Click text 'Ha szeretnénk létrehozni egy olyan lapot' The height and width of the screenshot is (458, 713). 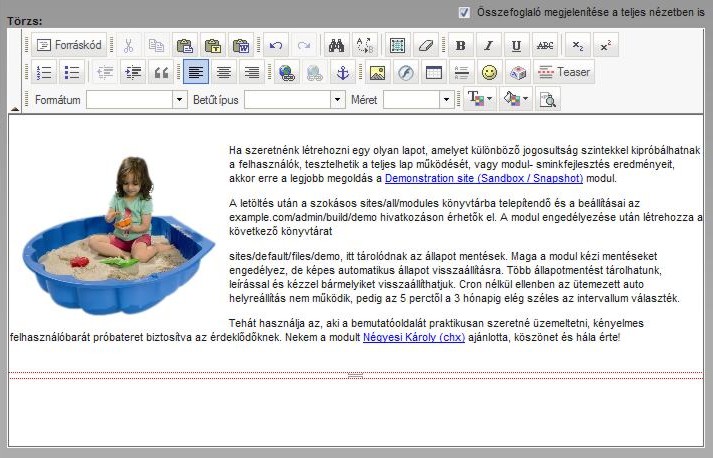click(329, 150)
